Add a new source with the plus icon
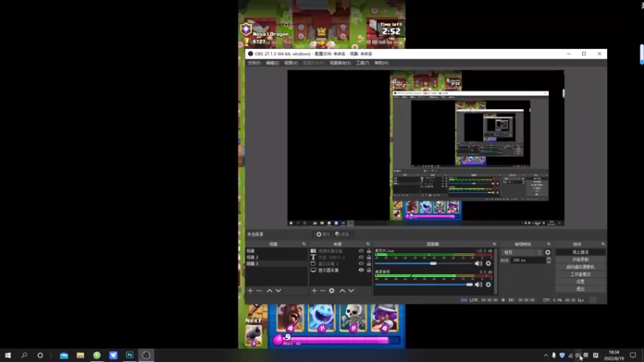This screenshot has width=644, height=362. 314,290
